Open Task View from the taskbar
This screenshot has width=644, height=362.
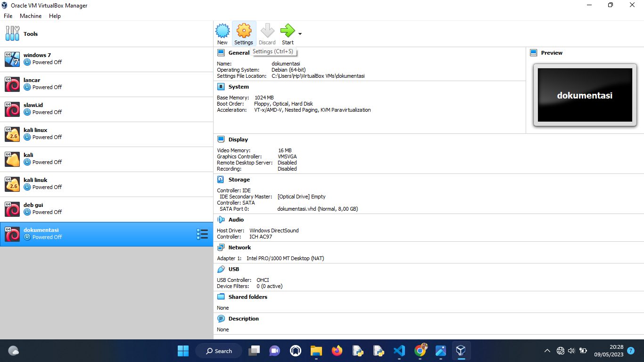point(254,351)
